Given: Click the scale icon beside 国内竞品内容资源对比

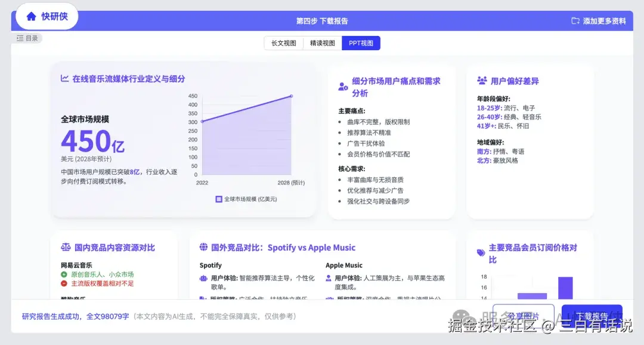Looking at the screenshot, I should [66, 246].
